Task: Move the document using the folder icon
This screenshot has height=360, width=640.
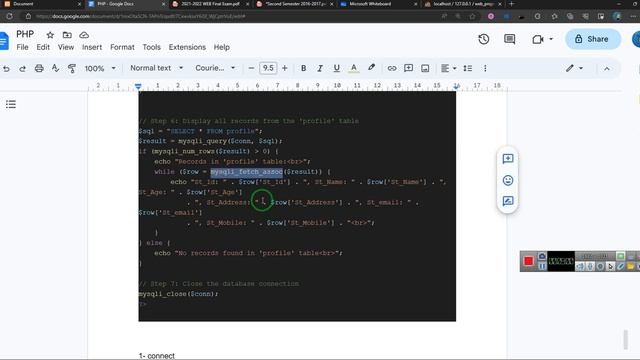Action: (67, 35)
